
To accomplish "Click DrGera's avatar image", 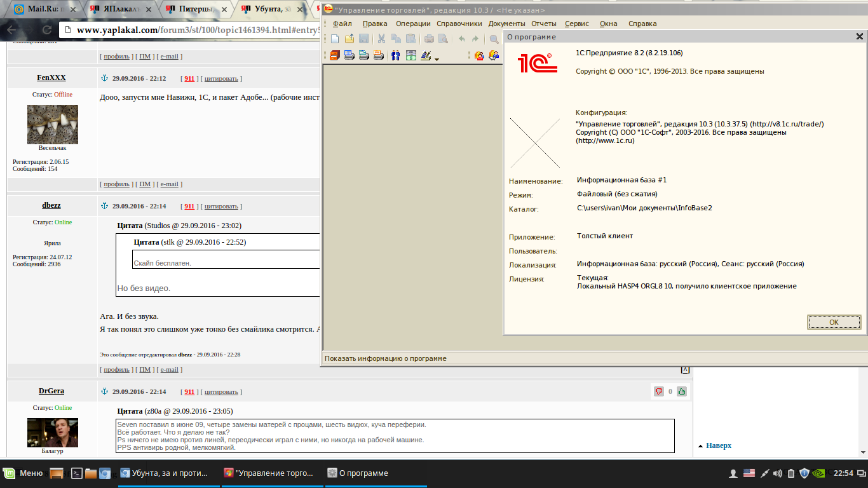I will [53, 433].
